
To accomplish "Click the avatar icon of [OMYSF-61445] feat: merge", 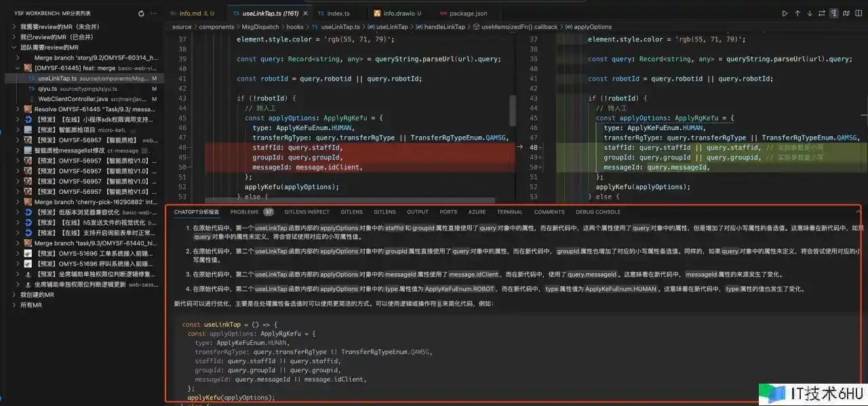I will point(28,68).
